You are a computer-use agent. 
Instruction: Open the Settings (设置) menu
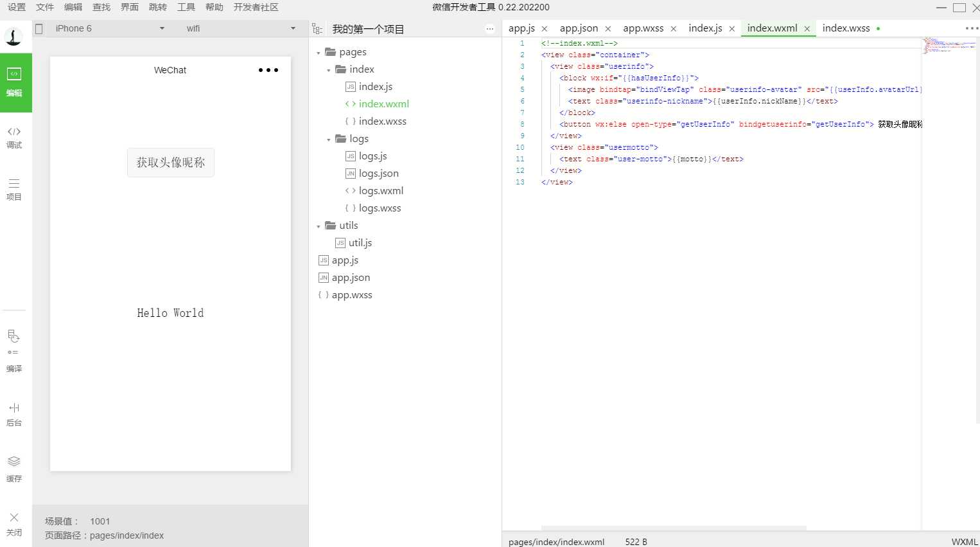tap(17, 7)
